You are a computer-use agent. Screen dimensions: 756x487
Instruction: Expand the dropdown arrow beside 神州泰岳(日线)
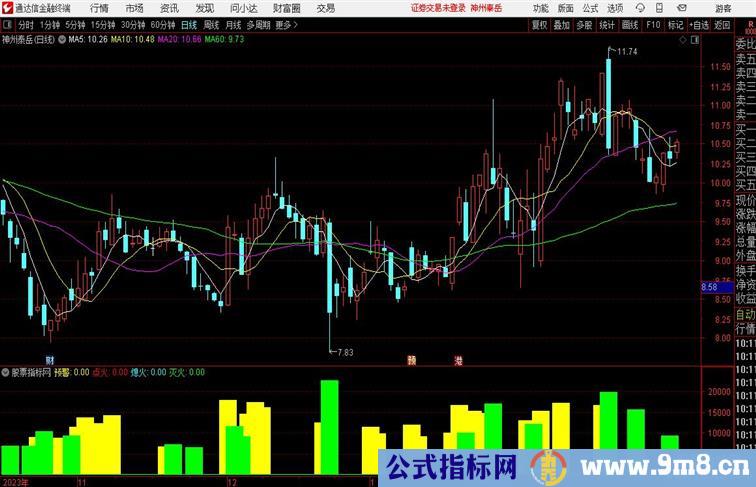click(63, 40)
